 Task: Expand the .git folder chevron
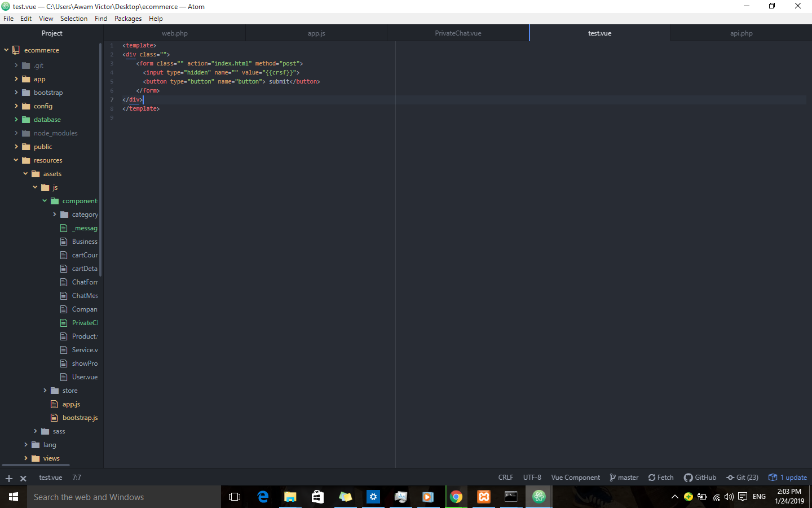(16, 65)
